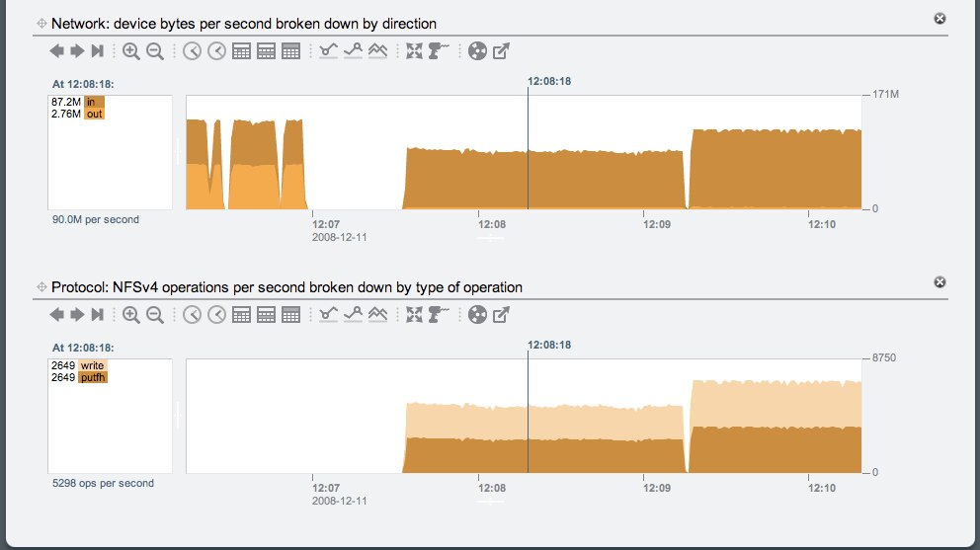The width and height of the screenshot is (980, 550).
Task: Close the NFSv4 operations panel
Action: coord(939,282)
